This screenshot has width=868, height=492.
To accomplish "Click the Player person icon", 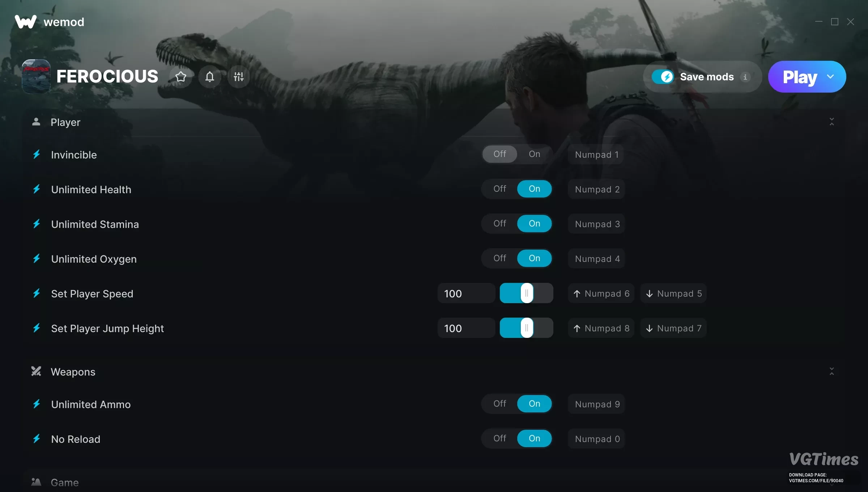I will coord(36,122).
